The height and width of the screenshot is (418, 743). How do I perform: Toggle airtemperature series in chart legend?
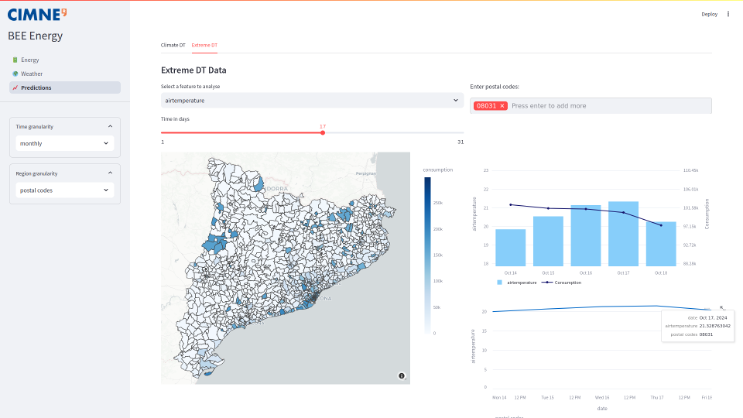[518, 282]
